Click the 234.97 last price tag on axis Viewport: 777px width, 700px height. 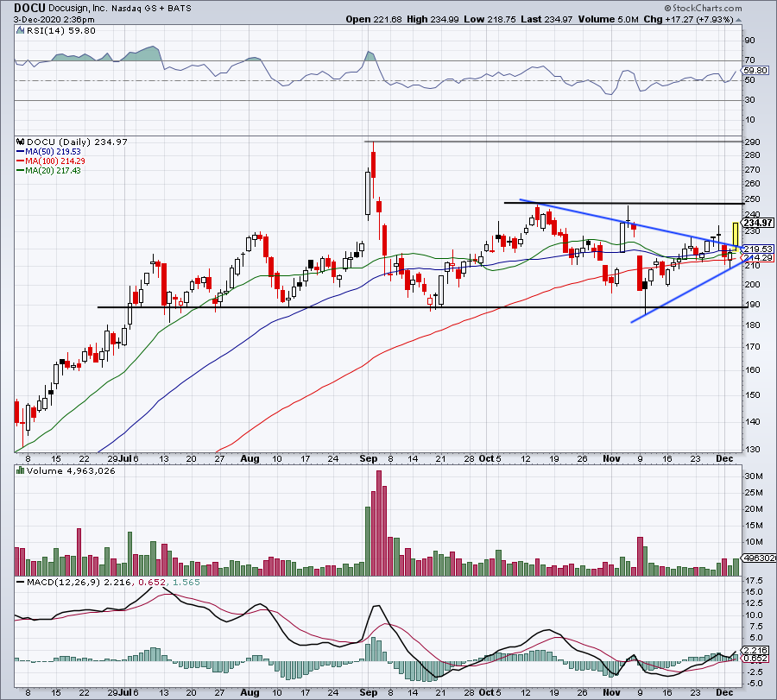(758, 223)
